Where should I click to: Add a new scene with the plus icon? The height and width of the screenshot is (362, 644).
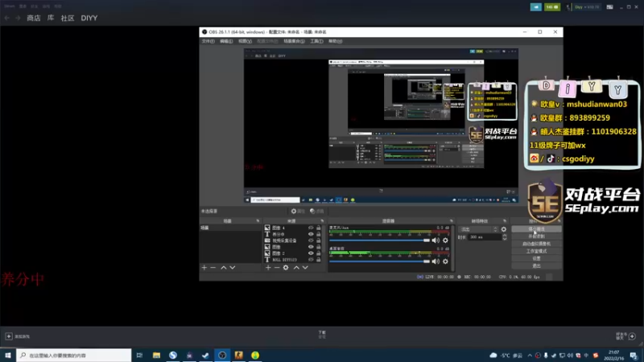pos(204,268)
